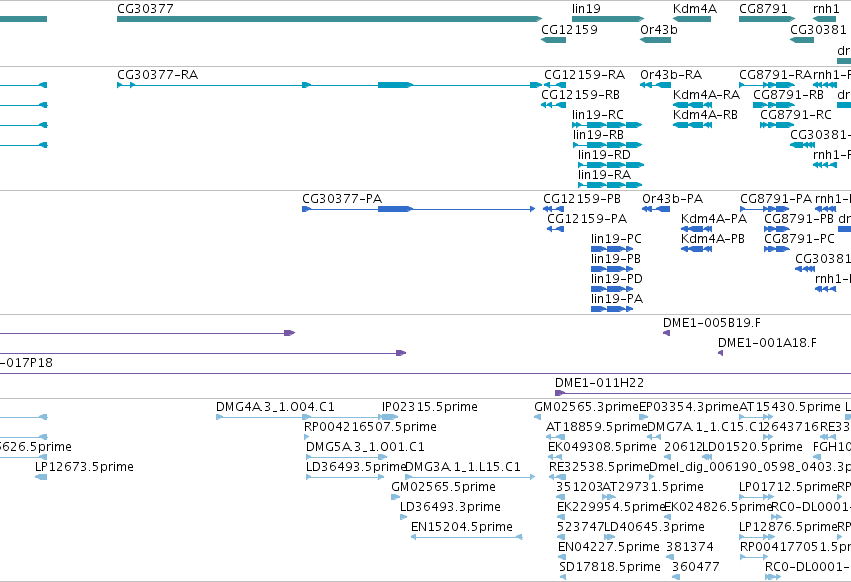Select the lin19 gene bar
This screenshot has height=582, width=851.
point(608,19)
